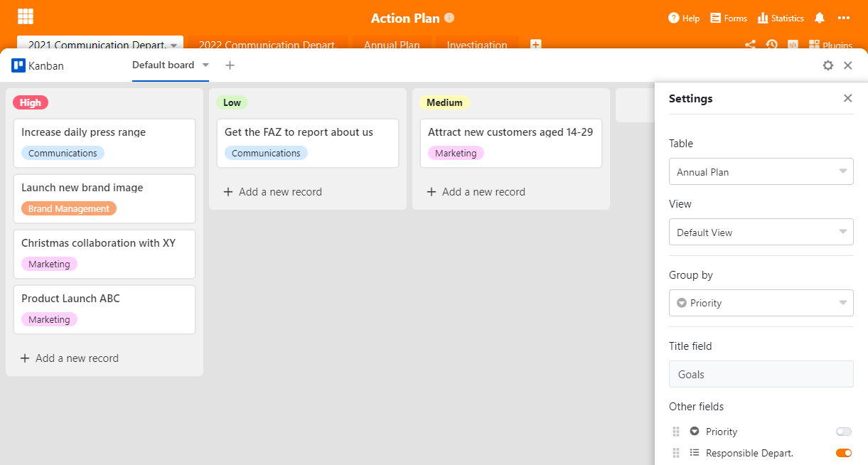Add a new record in Medium column

pyautogui.click(x=476, y=192)
